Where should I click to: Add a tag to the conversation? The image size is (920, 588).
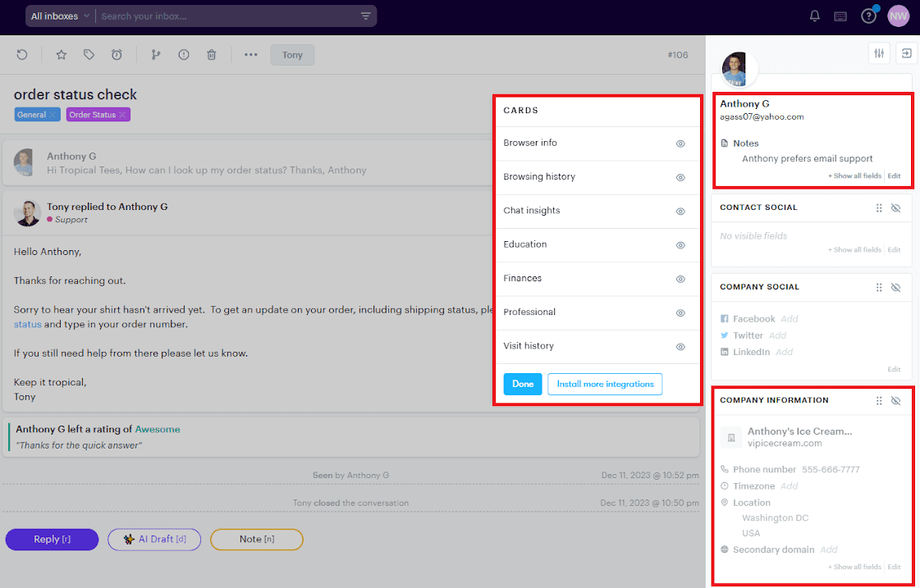pos(88,54)
